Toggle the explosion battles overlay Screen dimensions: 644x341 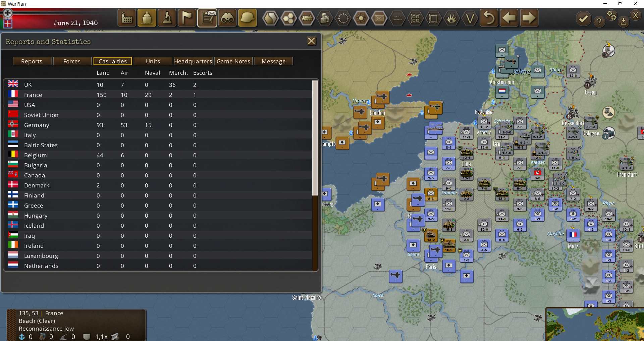(x=451, y=18)
